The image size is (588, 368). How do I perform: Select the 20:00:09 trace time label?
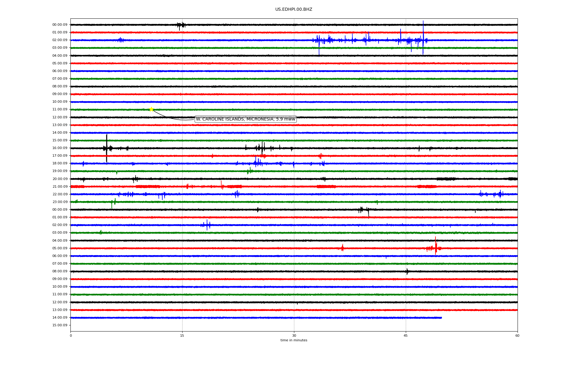pyautogui.click(x=60, y=179)
